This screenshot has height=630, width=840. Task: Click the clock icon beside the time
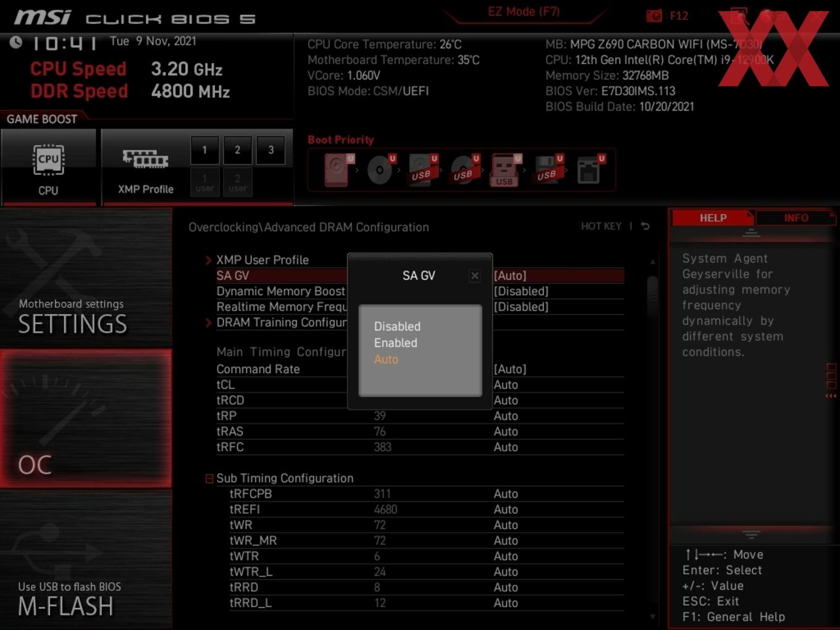pyautogui.click(x=15, y=42)
